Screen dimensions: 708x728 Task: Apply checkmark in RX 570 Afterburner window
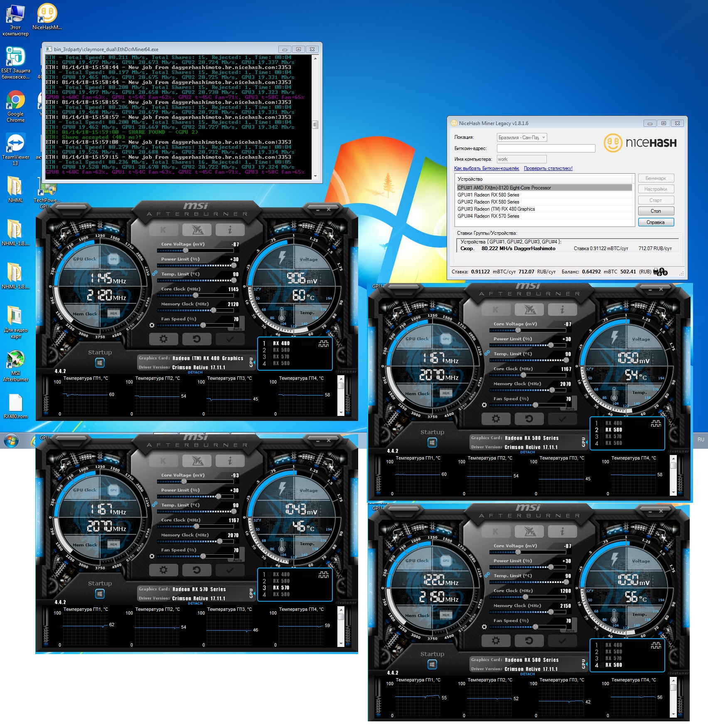tap(230, 570)
